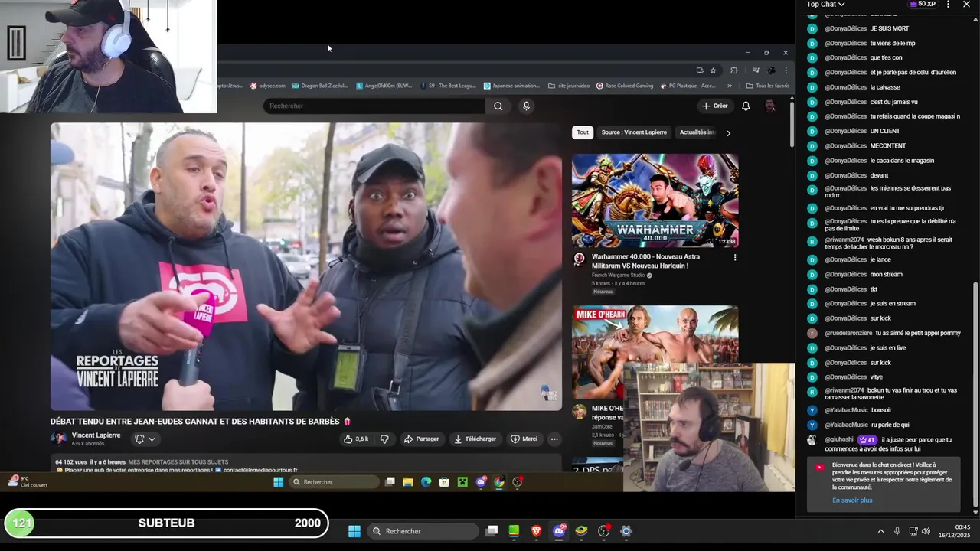
Task: Click the Télécharger button
Action: (x=475, y=439)
